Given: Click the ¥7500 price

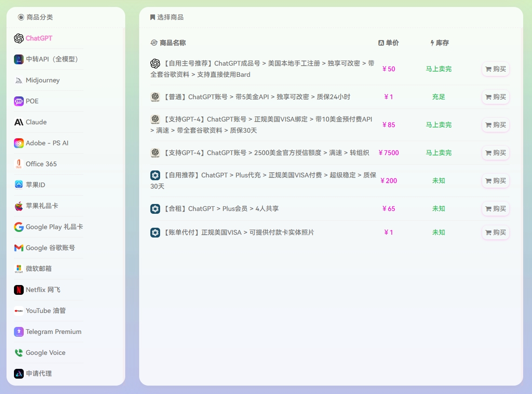Looking at the screenshot, I should pos(389,153).
